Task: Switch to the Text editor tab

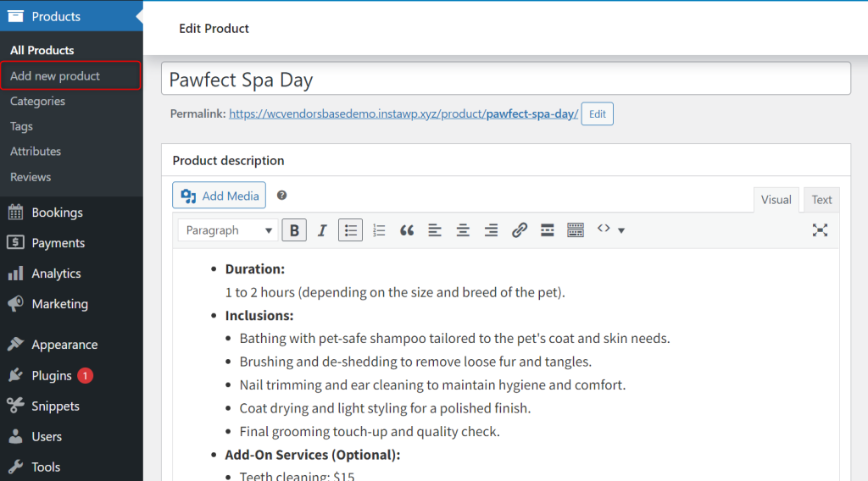Action: [x=821, y=200]
